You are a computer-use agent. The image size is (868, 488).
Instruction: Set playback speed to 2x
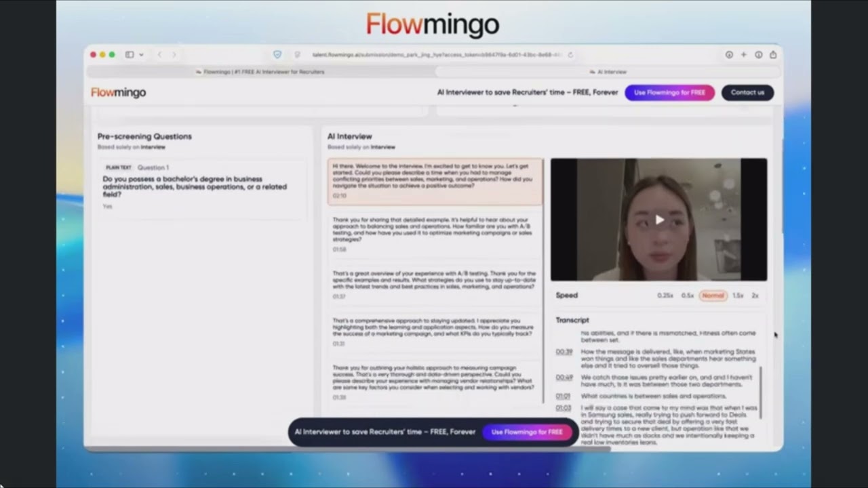click(755, 296)
